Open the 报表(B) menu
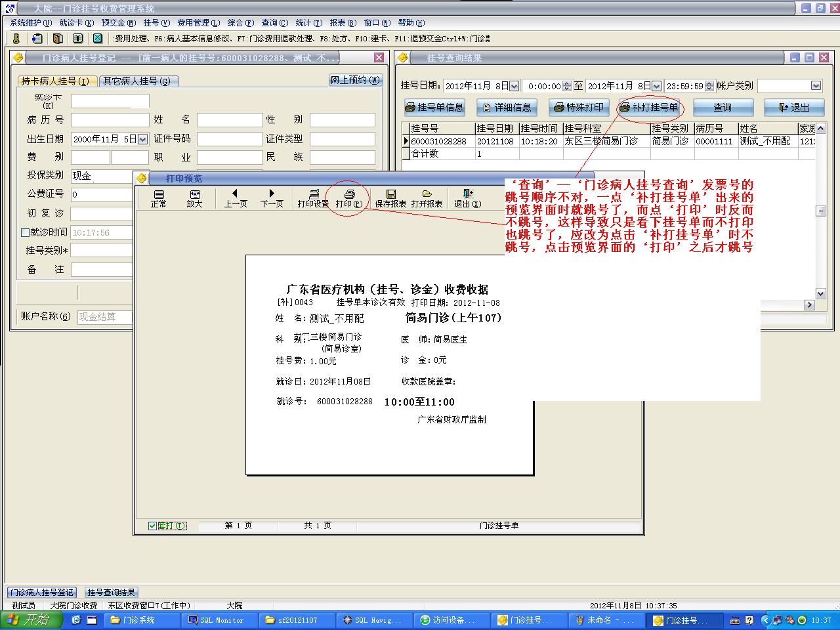The width and height of the screenshot is (840, 630). click(x=343, y=23)
